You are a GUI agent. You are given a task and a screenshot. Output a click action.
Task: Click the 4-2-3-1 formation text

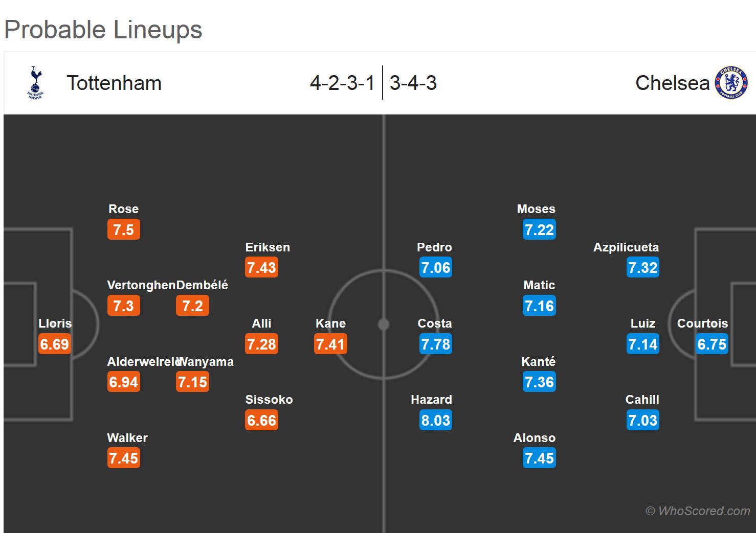click(342, 83)
